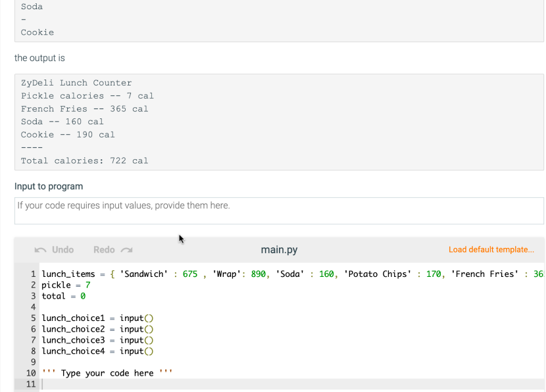546x392 pixels.
Task: Click the Cookie line in the top output box
Action: tap(36, 32)
